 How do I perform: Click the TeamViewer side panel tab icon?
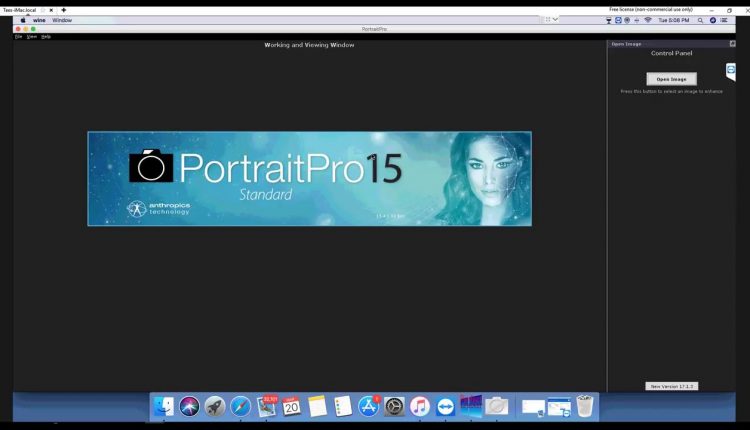(x=730, y=71)
